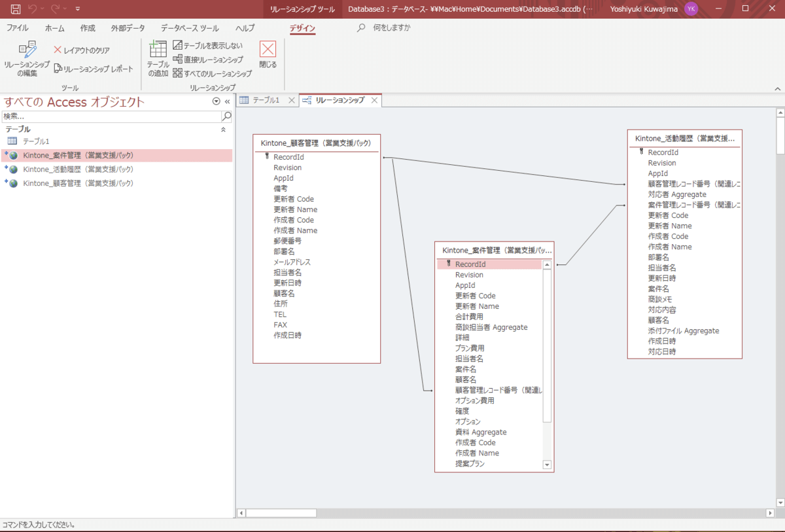785x532 pixels.
Task: Click Kintone_案件管理 table title bar
Action: (495, 250)
